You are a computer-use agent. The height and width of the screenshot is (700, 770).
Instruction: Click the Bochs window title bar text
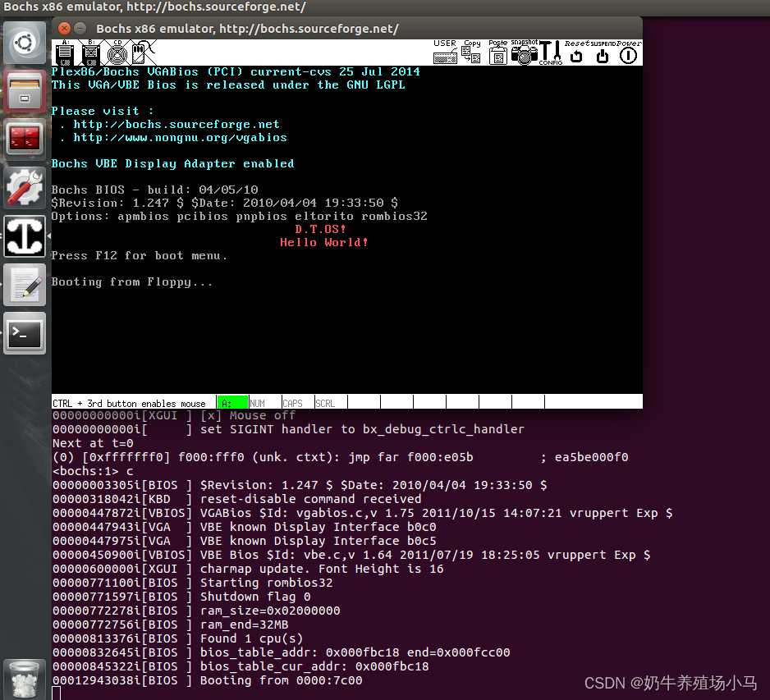[x=248, y=29]
